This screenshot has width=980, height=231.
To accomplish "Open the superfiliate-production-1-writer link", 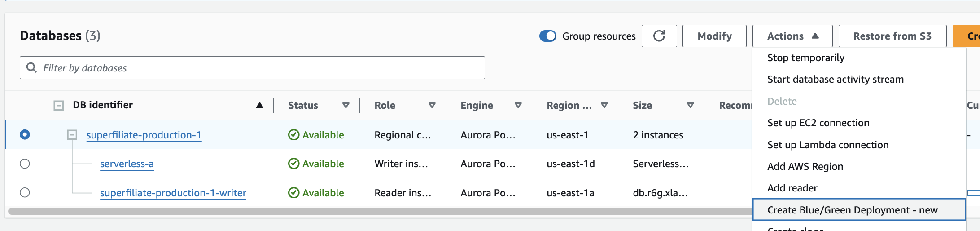I will pyautogui.click(x=173, y=193).
